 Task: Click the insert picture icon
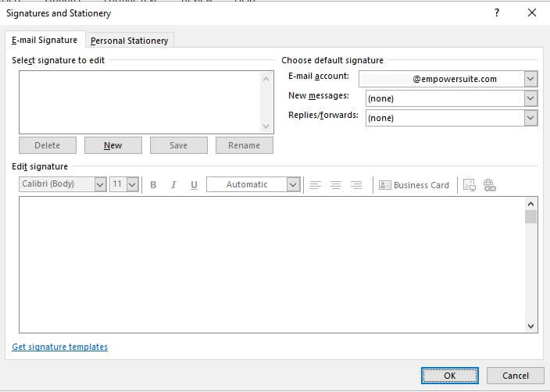470,185
